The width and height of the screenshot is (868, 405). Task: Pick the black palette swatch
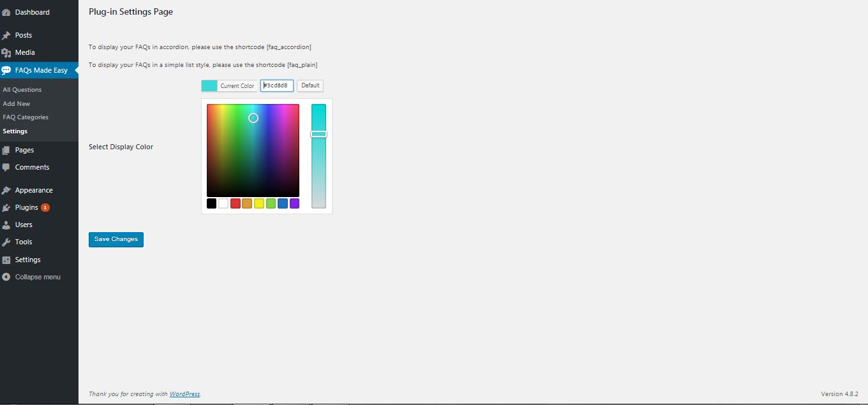(x=211, y=203)
